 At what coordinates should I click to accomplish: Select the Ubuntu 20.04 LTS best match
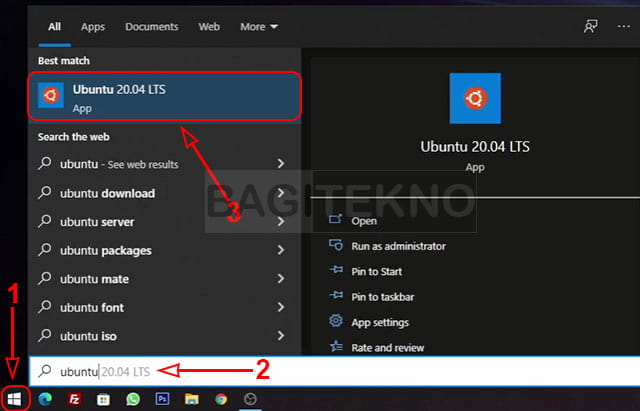(164, 96)
